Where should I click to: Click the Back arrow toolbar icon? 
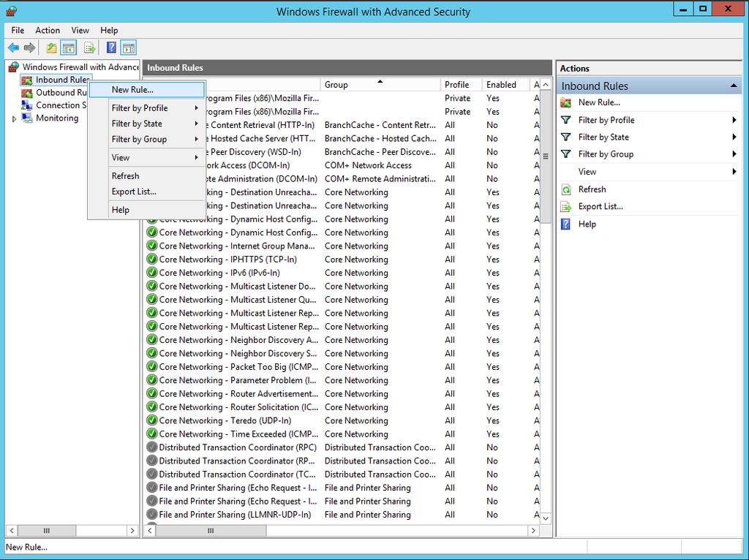click(13, 48)
